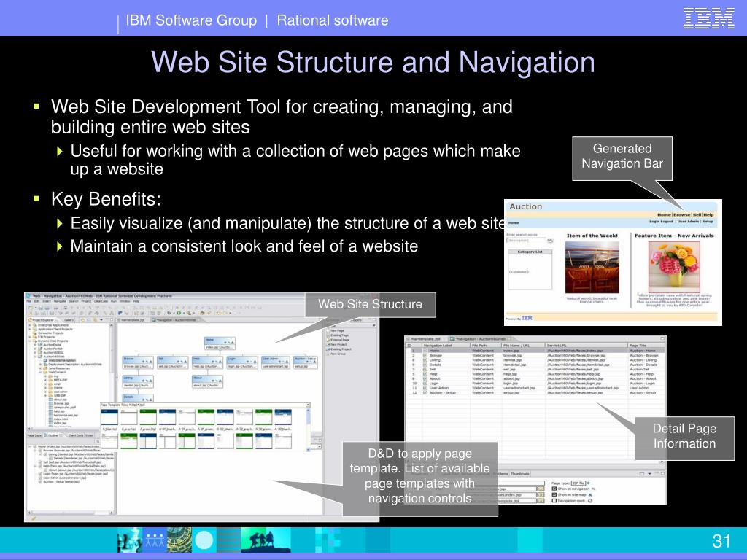Expand AuctionPortal project node
Viewport: 747px width, 560px height.
(x=35, y=344)
